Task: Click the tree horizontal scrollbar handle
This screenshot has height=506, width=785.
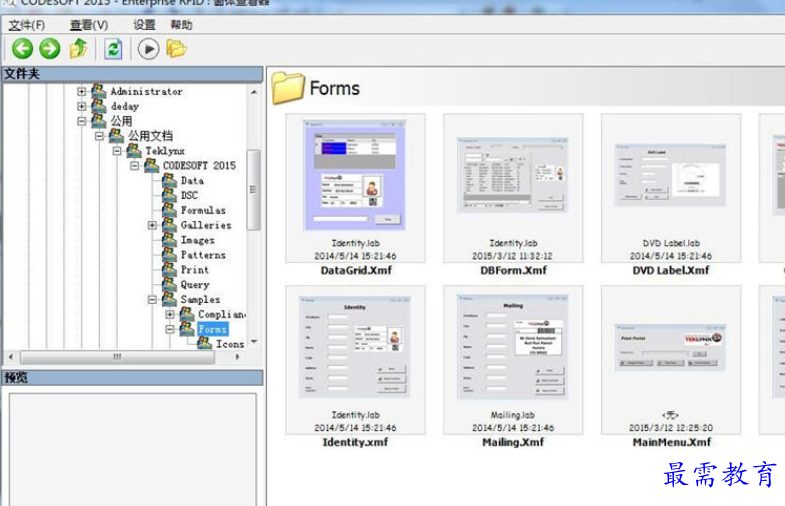Action: point(117,357)
